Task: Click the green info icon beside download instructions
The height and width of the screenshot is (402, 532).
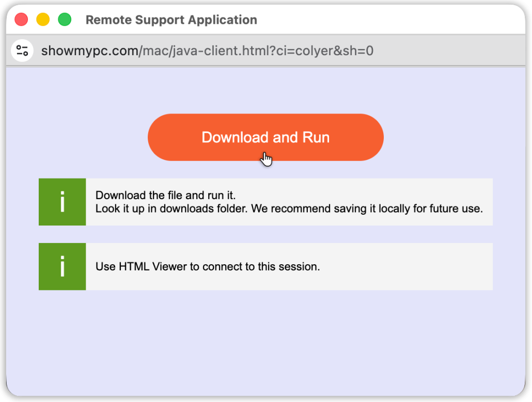Action: 62,202
